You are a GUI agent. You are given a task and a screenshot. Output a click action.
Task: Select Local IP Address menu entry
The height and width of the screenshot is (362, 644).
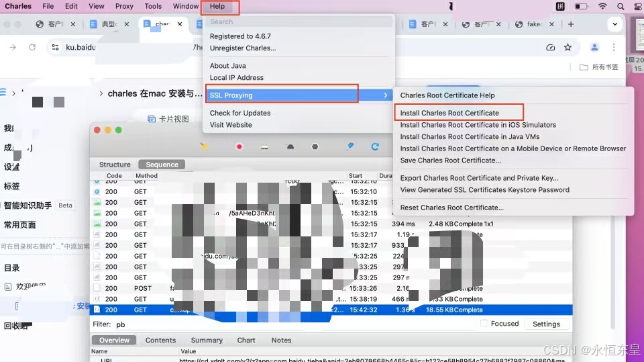pyautogui.click(x=237, y=78)
